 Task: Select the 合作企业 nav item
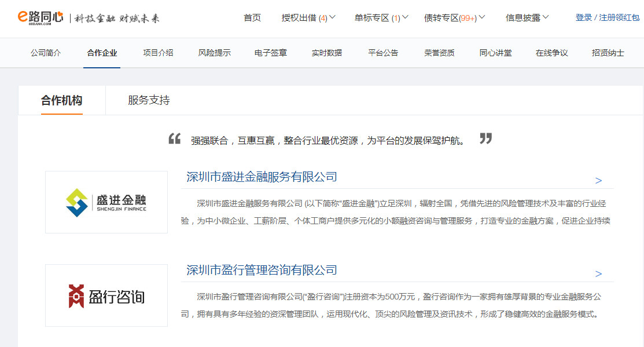(x=102, y=53)
